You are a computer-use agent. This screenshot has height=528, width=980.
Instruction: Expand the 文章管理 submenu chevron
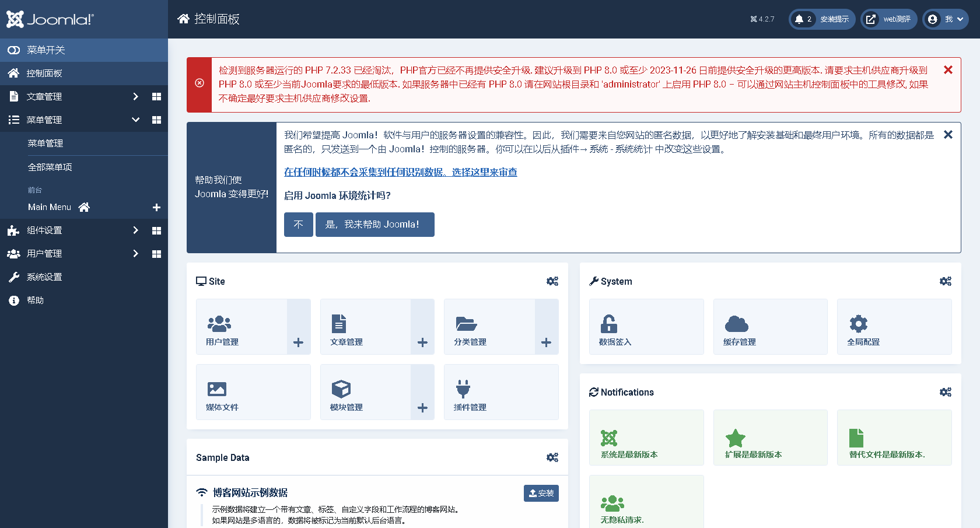pyautogui.click(x=135, y=96)
